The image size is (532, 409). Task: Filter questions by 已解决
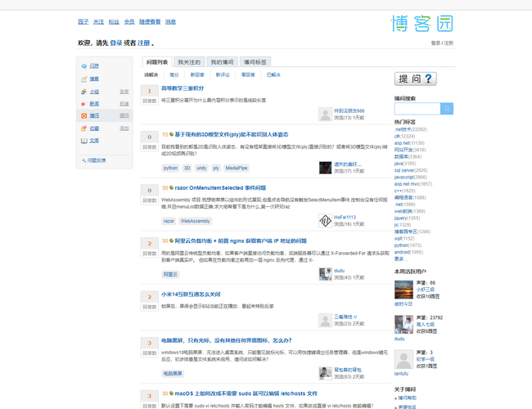click(273, 74)
